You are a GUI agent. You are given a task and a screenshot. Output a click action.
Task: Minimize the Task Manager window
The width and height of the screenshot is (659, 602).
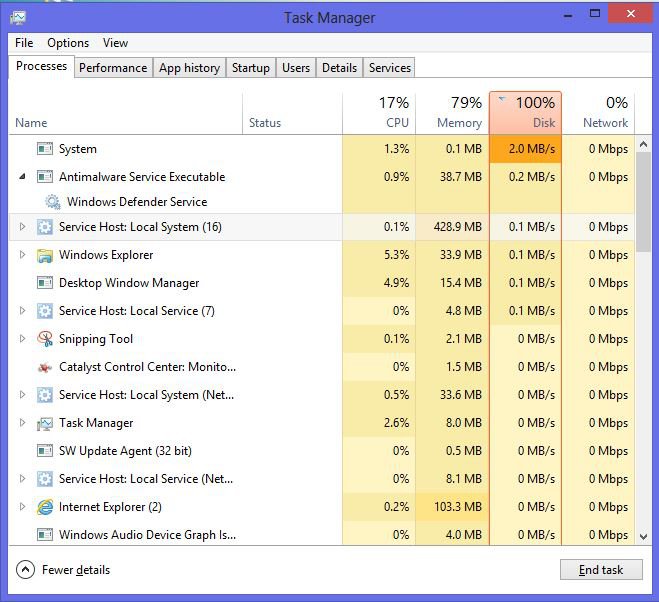coord(568,15)
